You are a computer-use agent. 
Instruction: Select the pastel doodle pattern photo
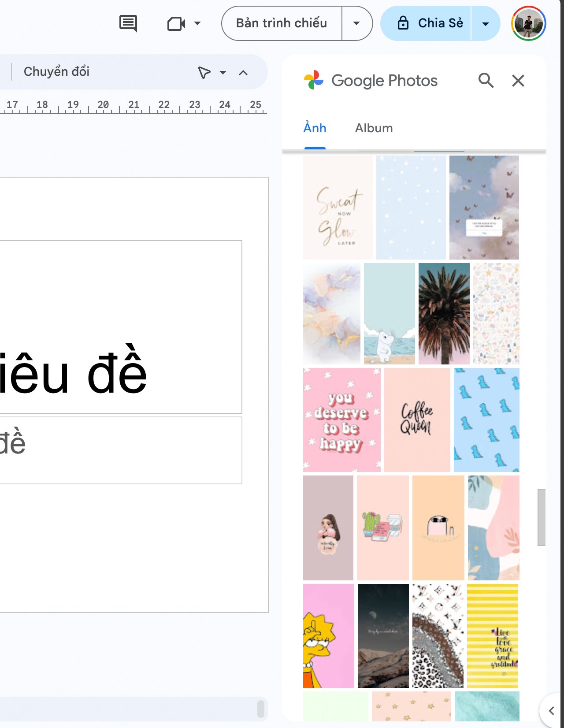coord(496,314)
